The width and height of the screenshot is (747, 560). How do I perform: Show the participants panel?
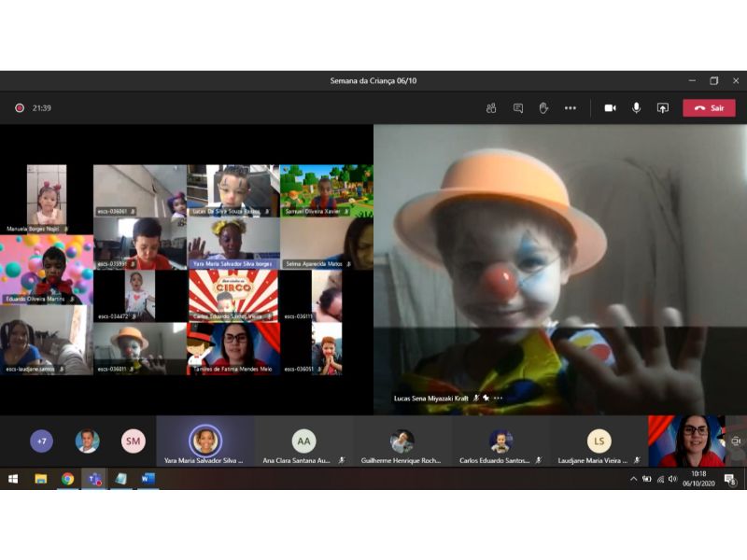pos(491,108)
